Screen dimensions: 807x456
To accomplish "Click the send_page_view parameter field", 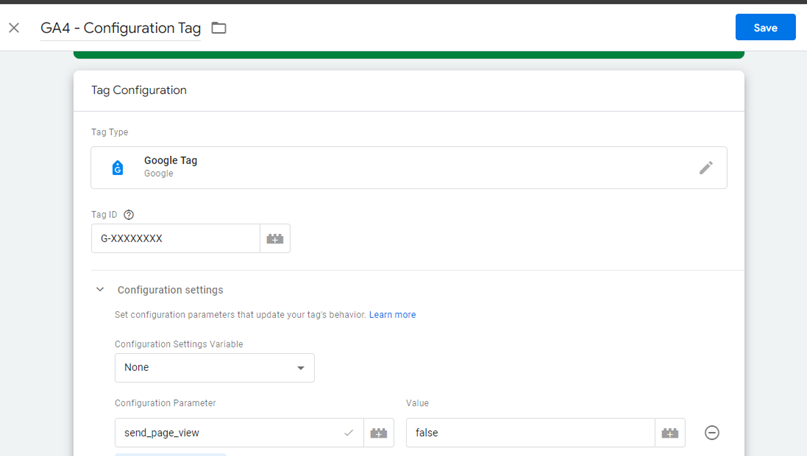I will 239,433.
